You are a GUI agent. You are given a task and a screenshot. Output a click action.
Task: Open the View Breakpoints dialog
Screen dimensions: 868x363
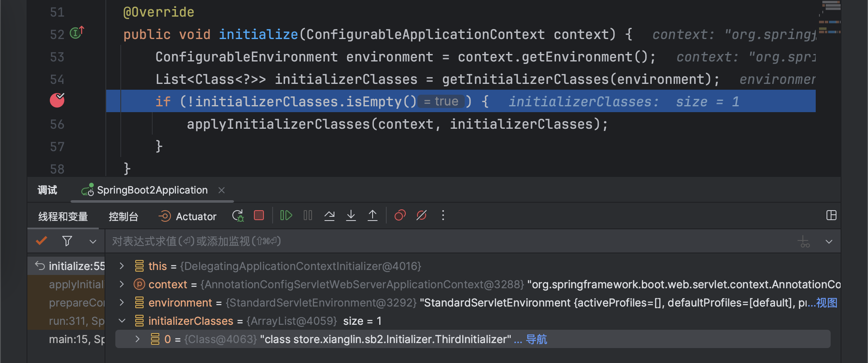(x=400, y=215)
